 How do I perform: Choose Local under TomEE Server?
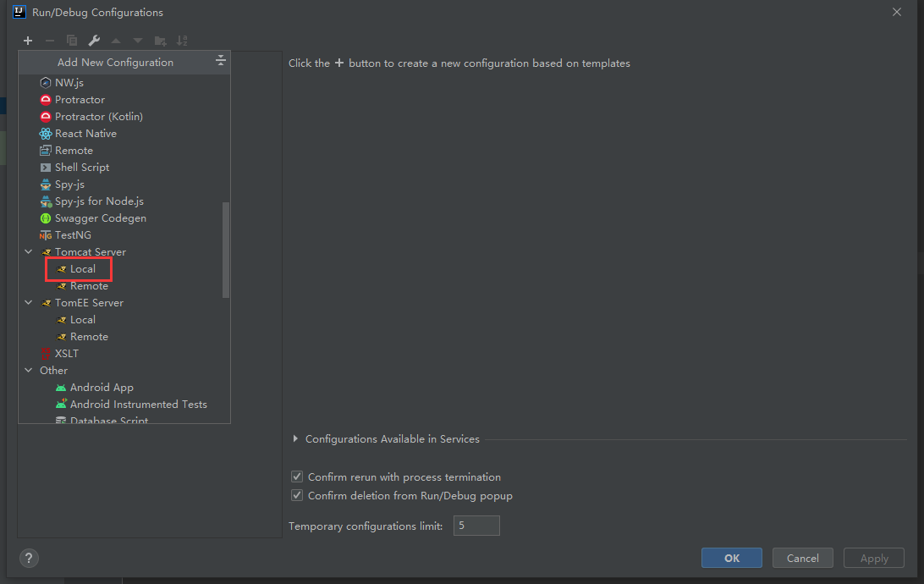click(83, 320)
